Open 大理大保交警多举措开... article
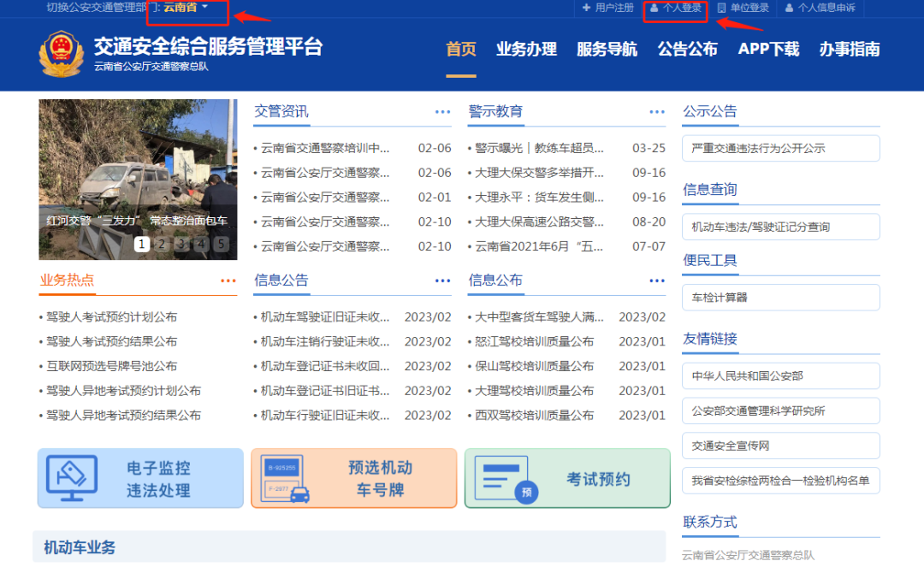Image resolution: width=924 pixels, height=567 pixels. (x=539, y=173)
